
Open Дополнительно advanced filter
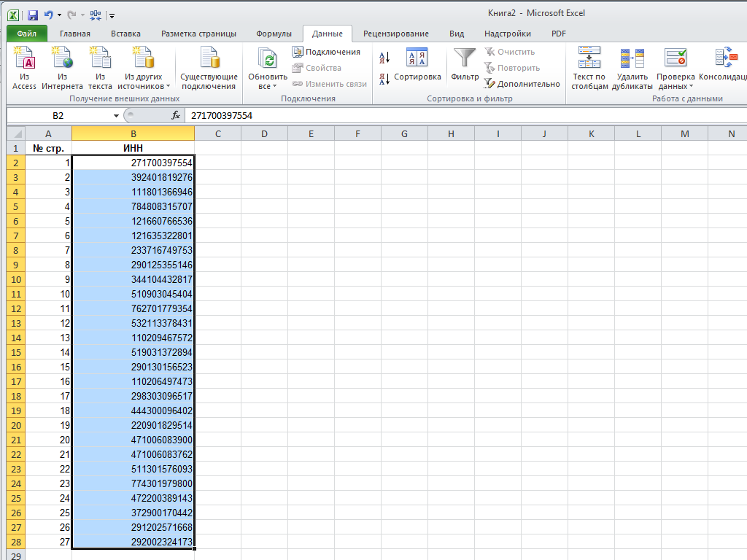[x=522, y=84]
